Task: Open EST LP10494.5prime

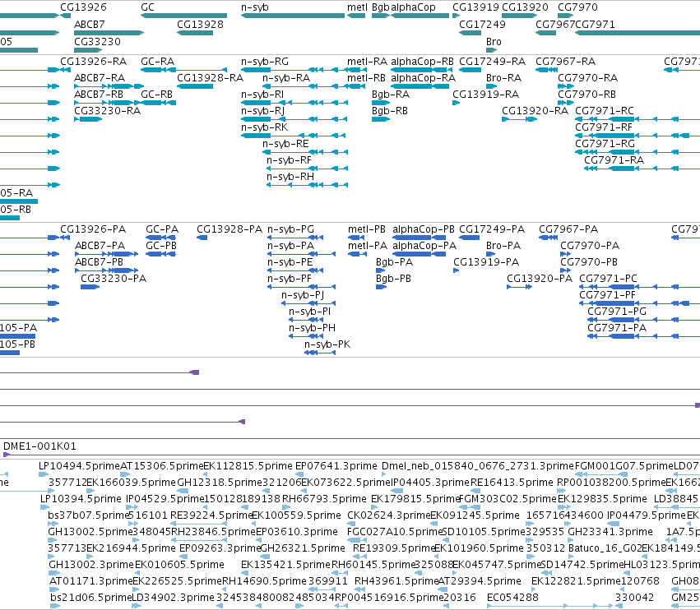Action: pos(80,466)
